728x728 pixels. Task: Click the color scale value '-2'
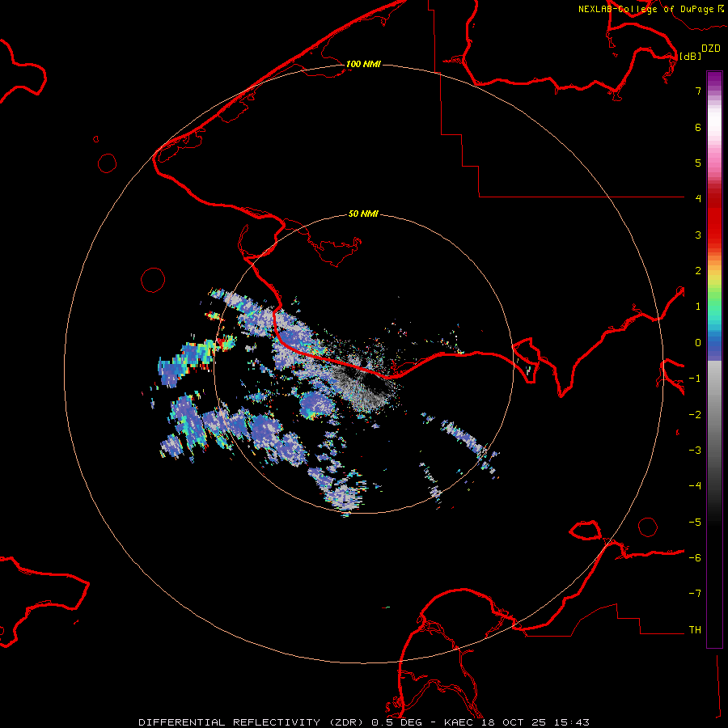[x=695, y=415]
